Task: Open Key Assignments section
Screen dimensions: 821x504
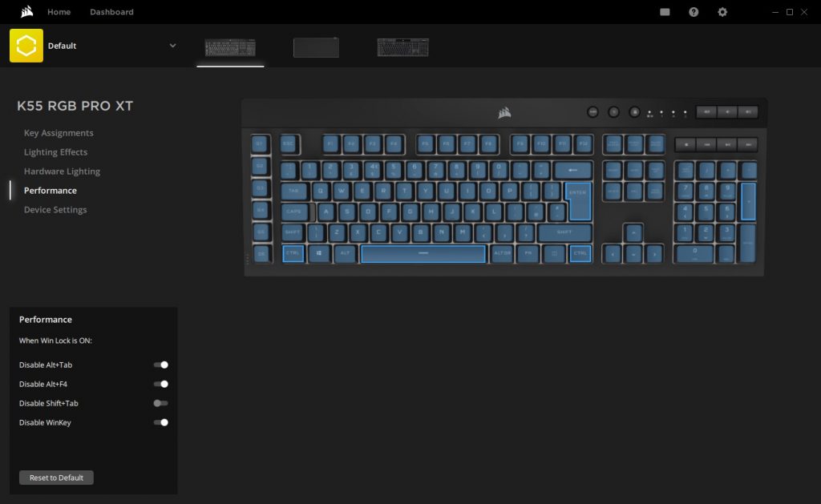Action: [59, 133]
